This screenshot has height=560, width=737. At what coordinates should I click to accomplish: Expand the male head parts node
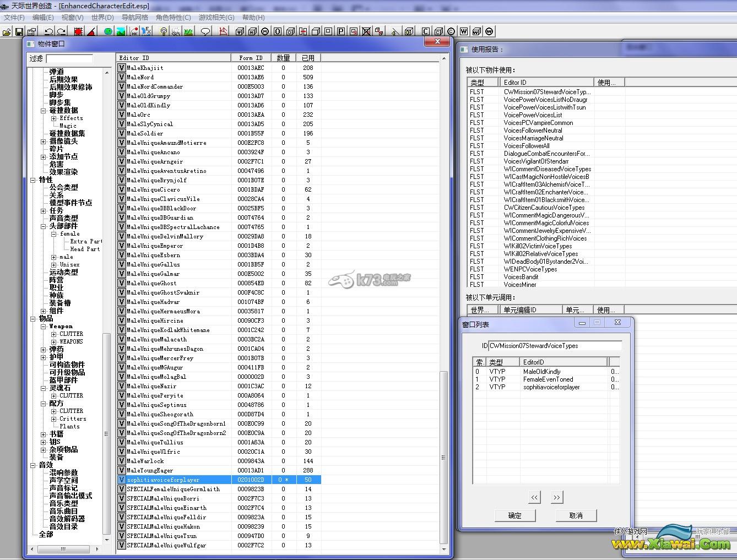tap(54, 257)
